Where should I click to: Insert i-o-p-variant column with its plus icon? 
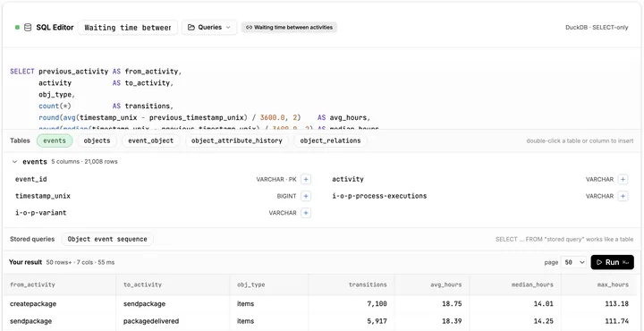(306, 213)
